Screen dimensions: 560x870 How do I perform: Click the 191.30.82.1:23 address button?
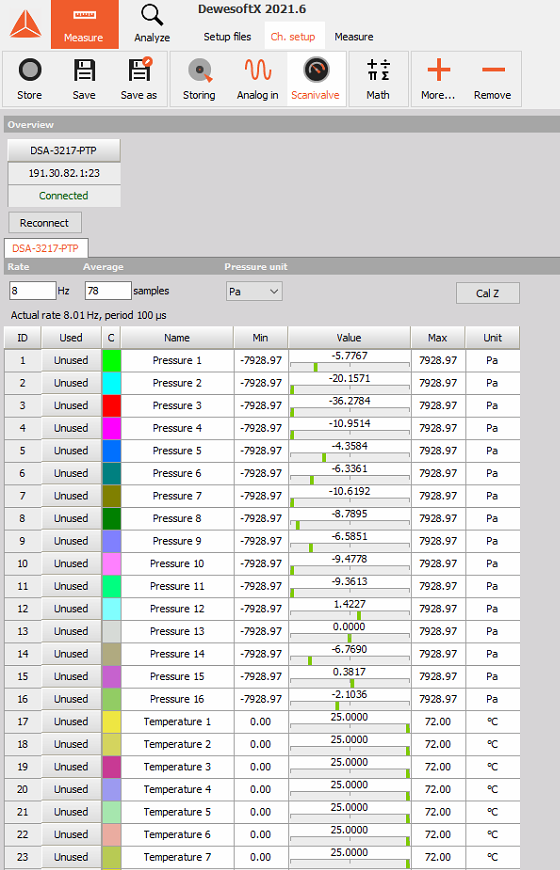64,173
